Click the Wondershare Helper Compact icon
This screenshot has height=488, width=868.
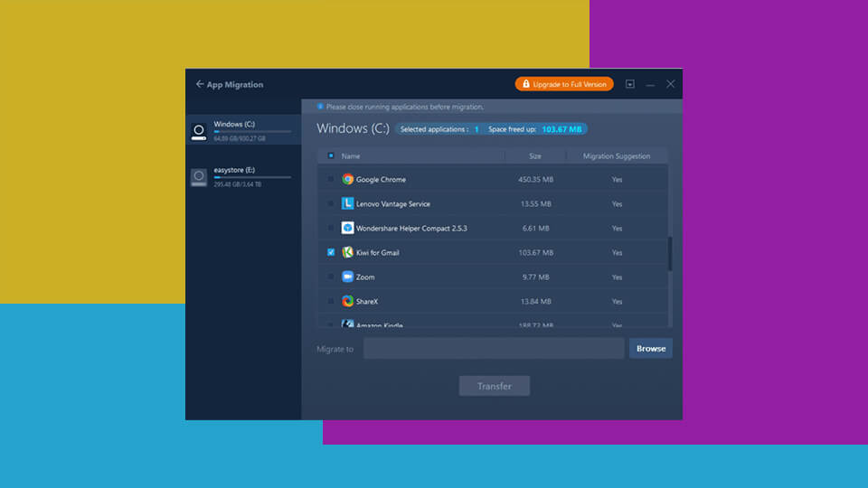pyautogui.click(x=347, y=228)
